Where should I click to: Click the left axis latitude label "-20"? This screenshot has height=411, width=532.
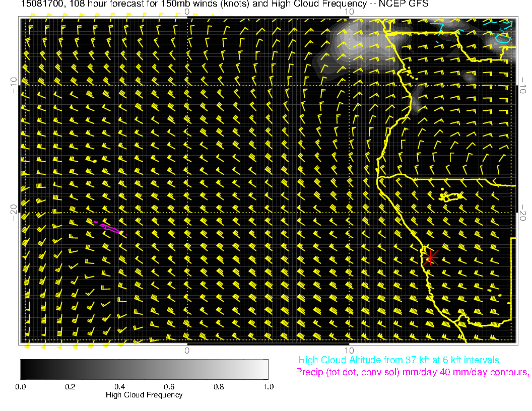(x=13, y=212)
